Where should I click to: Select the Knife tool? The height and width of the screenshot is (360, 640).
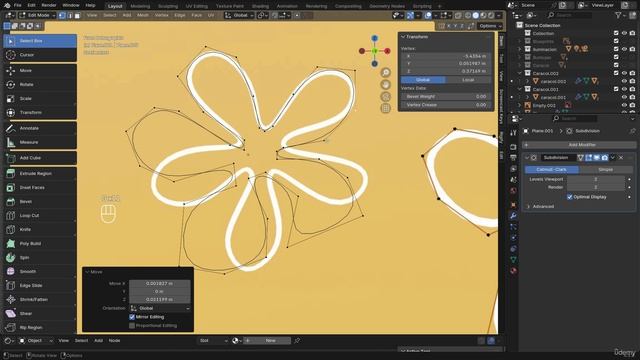coord(40,229)
